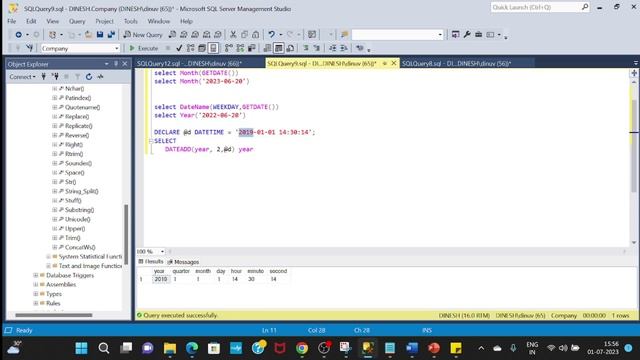Open Windows Start menu

click(x=81, y=348)
